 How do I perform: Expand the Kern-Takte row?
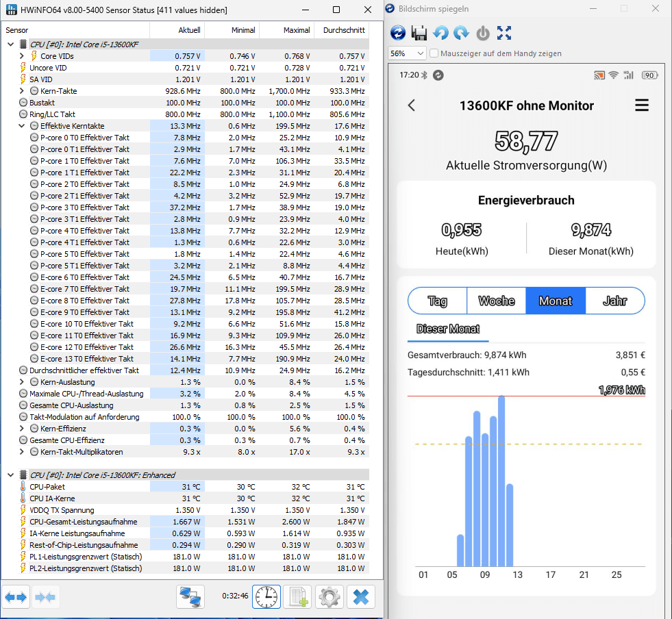22,91
